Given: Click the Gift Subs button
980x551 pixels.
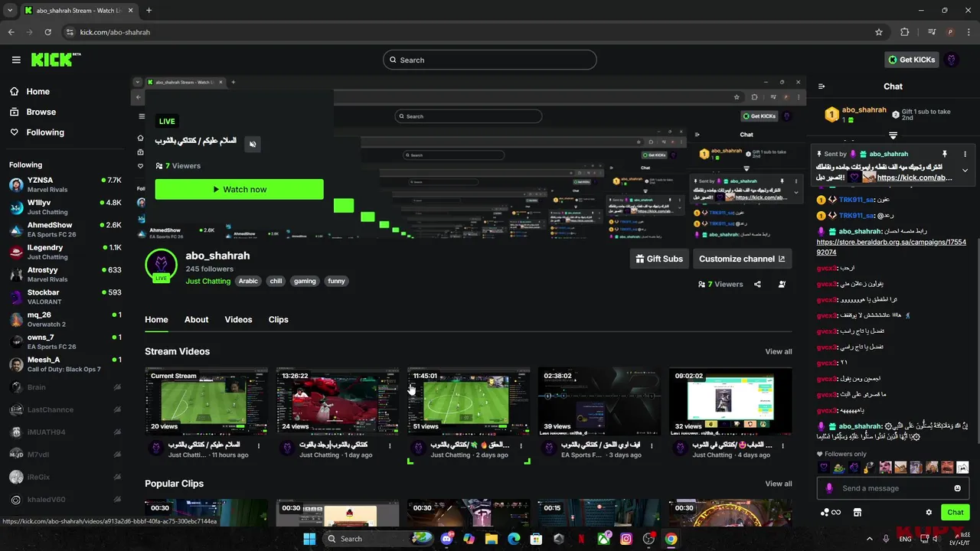Looking at the screenshot, I should (659, 259).
